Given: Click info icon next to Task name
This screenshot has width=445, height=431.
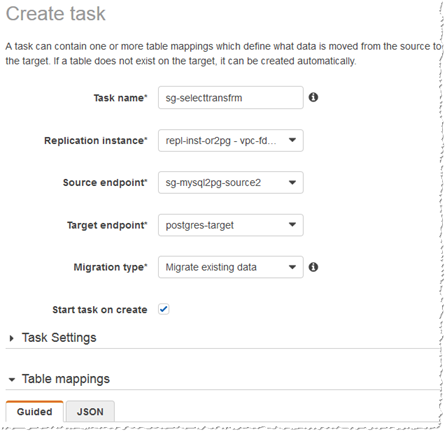Looking at the screenshot, I should point(313,97).
